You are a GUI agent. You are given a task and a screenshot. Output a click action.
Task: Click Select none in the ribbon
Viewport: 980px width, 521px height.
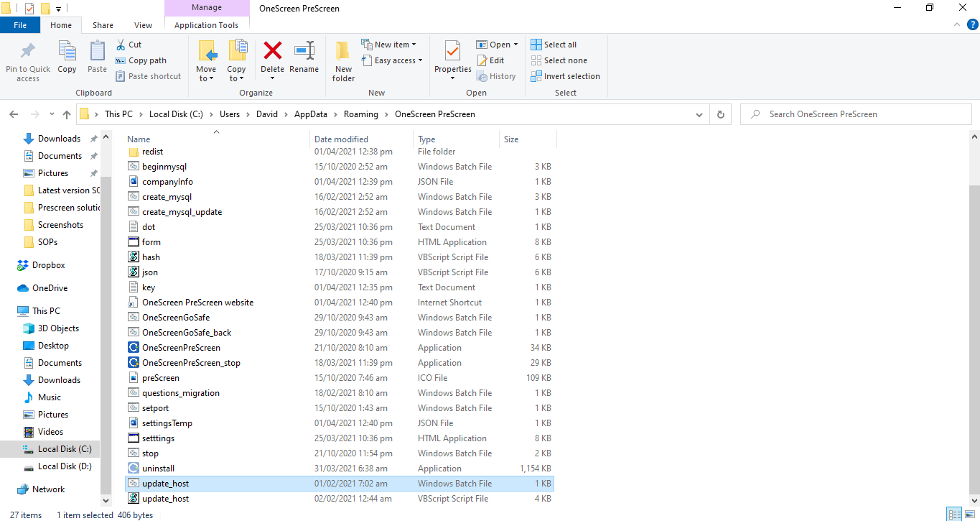tap(559, 60)
